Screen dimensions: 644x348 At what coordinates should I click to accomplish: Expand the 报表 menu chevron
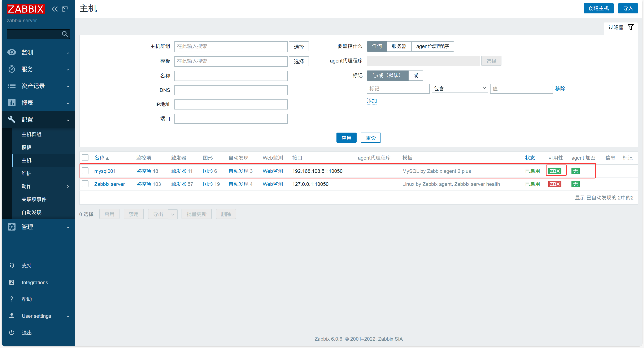[68, 103]
